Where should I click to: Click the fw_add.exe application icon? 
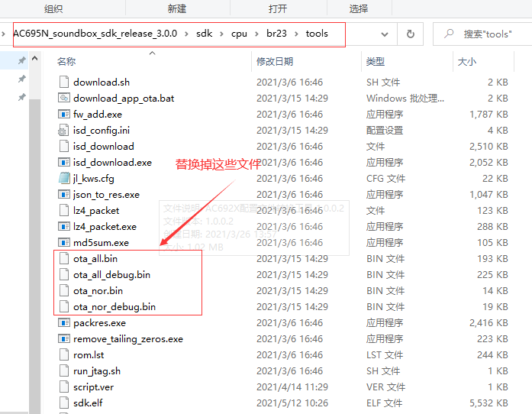tap(64, 114)
